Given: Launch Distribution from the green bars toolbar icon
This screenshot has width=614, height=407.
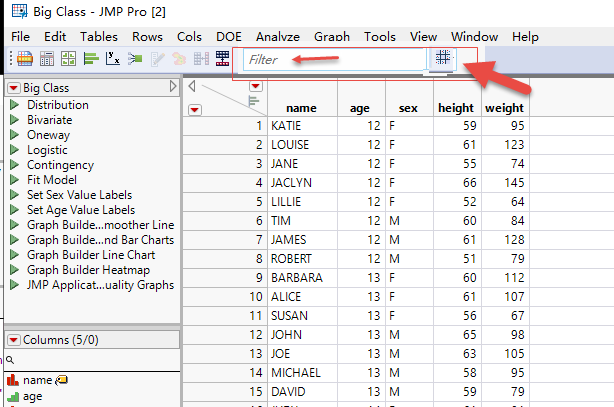Looking at the screenshot, I should pos(91,59).
